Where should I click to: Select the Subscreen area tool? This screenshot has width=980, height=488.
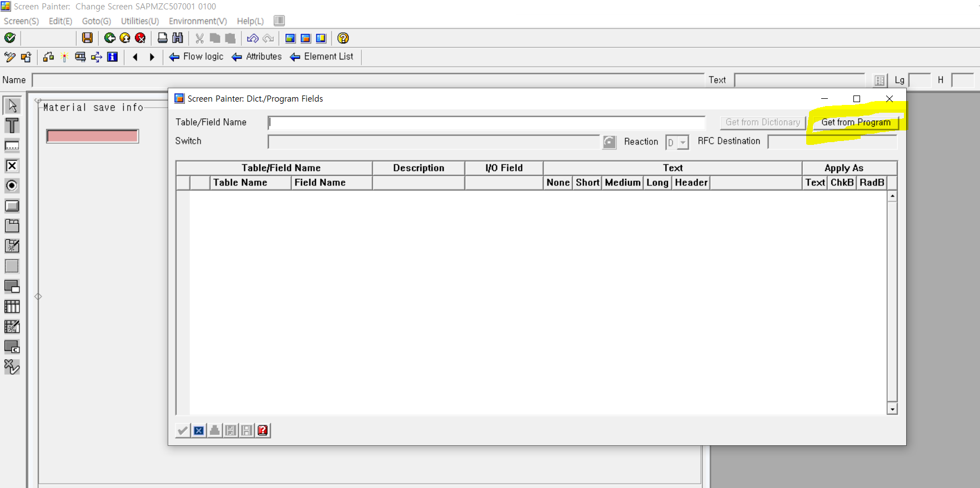click(x=12, y=286)
